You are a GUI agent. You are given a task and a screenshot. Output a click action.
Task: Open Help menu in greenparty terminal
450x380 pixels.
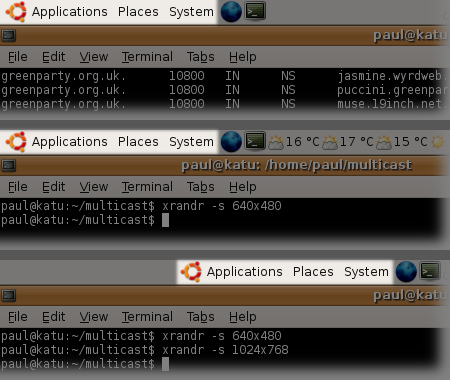click(x=243, y=57)
